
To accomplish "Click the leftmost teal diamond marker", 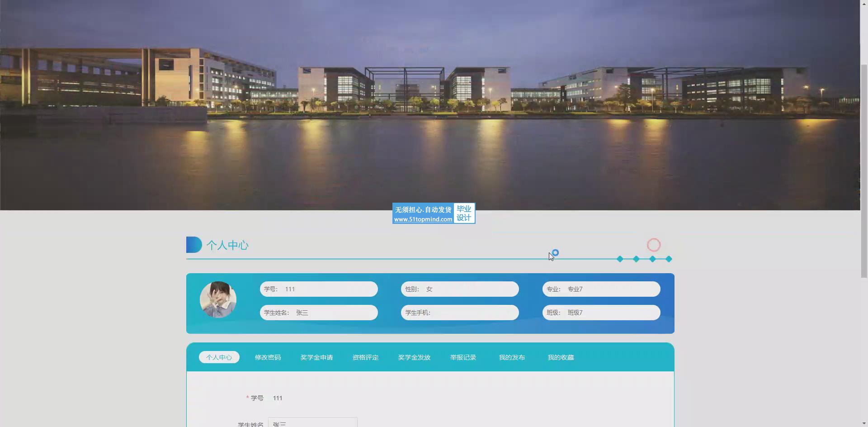I will [620, 259].
